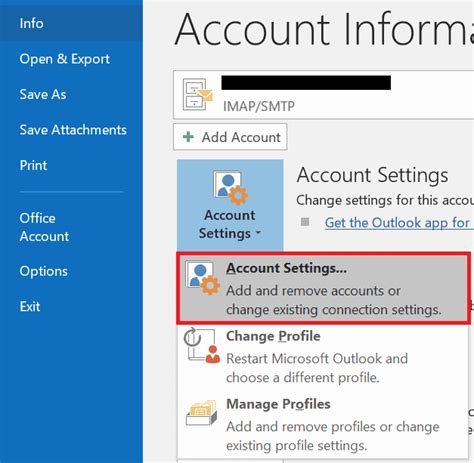Click the Manage Profiles file box icon
The width and height of the screenshot is (474, 463).
[x=201, y=413]
